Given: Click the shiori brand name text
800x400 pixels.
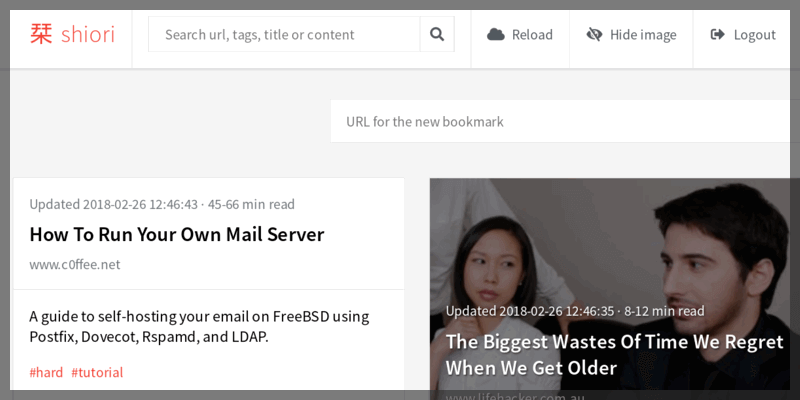Looking at the screenshot, I should (x=87, y=35).
